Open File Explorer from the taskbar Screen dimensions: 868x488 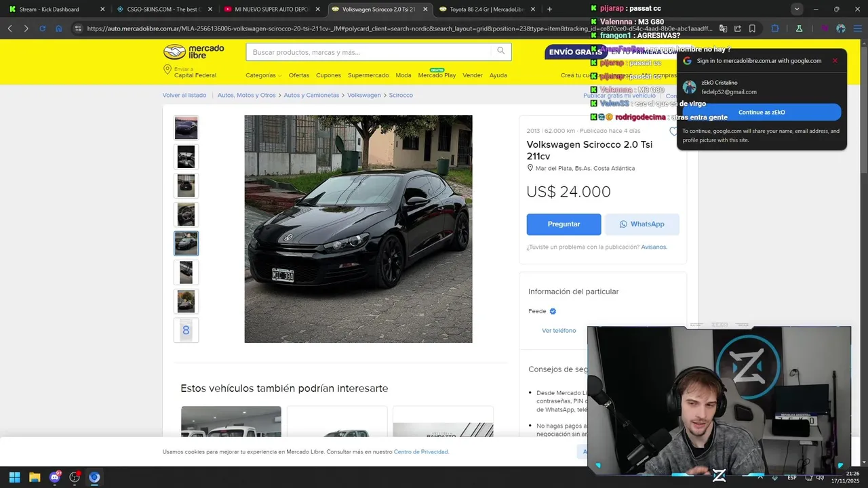pyautogui.click(x=35, y=477)
